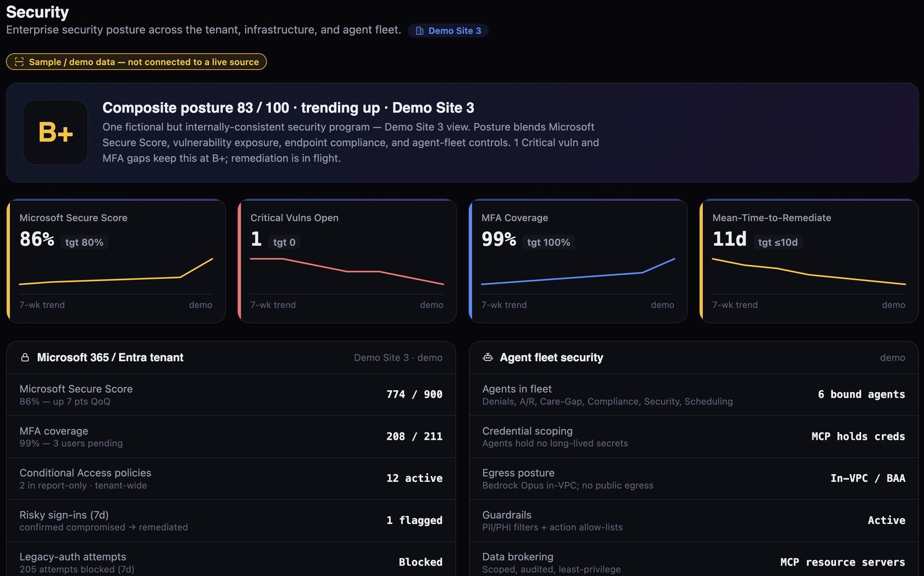Click the tgt ≤10d target chip
This screenshot has width=924, height=576.
pyautogui.click(x=778, y=242)
